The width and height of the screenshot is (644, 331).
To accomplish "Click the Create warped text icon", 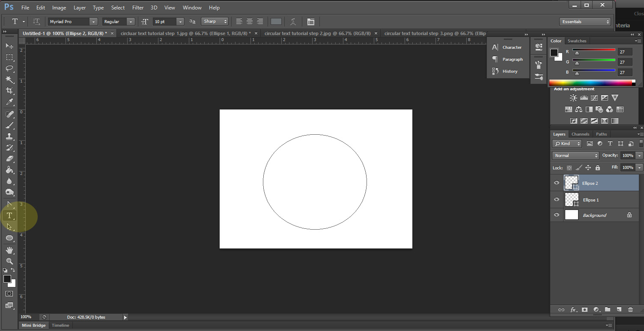I will (x=293, y=21).
